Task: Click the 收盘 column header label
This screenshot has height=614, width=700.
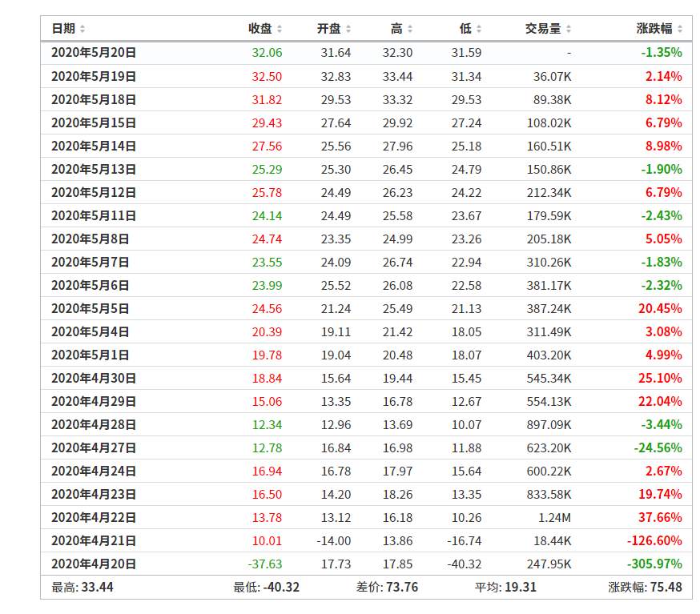Action: click(260, 29)
